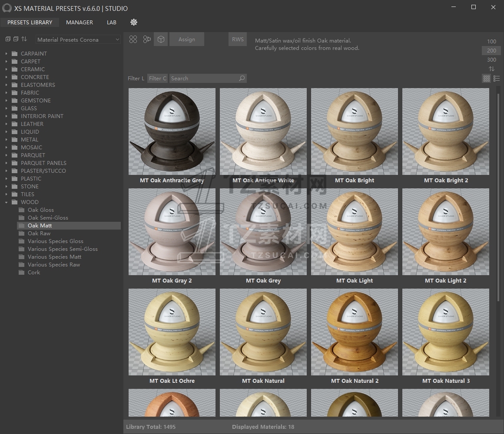This screenshot has width=504, height=434.
Task: Set thumbnail size to 100
Action: point(491,41)
